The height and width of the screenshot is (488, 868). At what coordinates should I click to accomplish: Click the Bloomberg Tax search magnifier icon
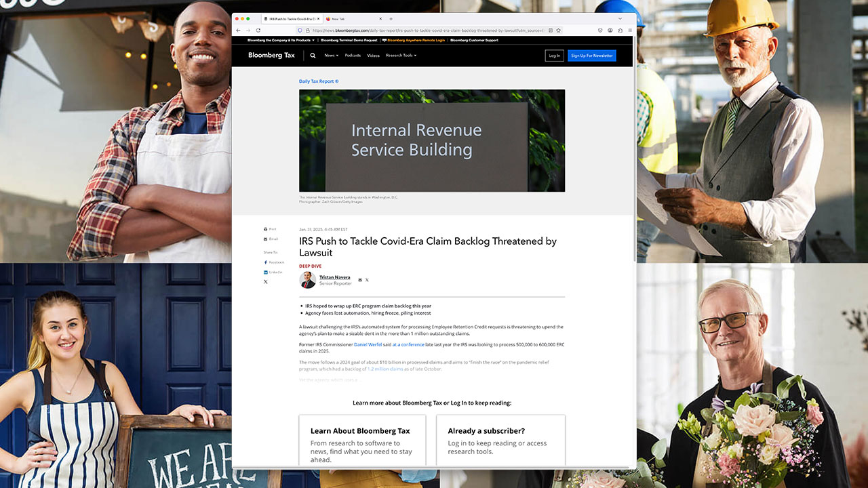(313, 56)
